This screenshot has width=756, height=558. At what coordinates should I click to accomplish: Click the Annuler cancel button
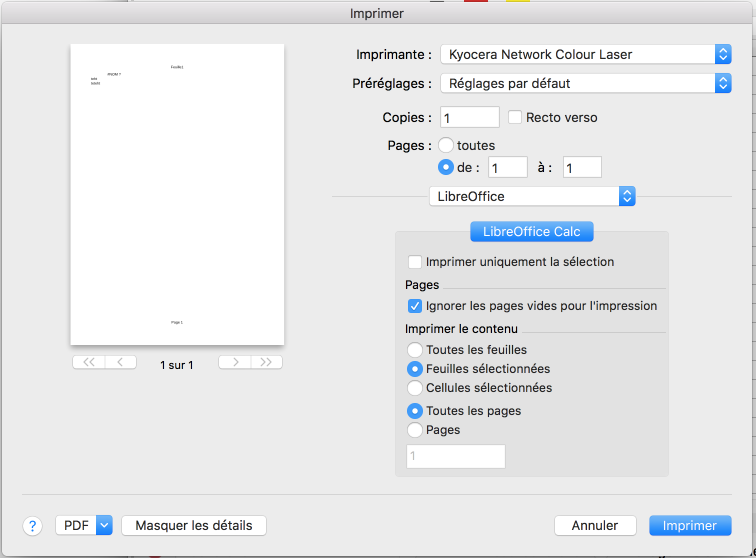coord(595,525)
